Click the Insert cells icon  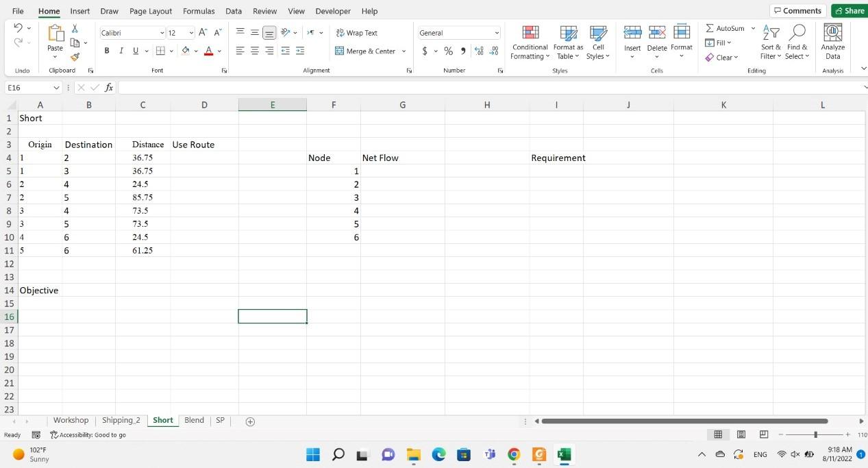click(632, 33)
